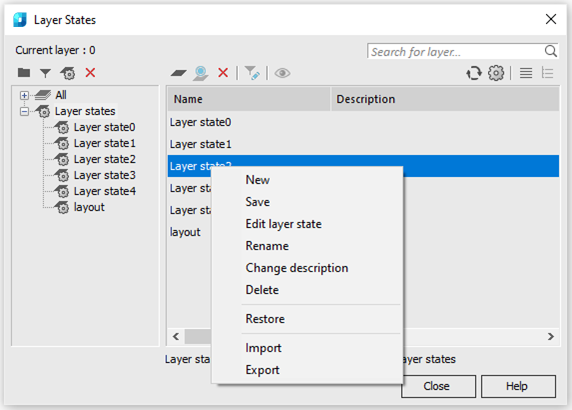572x410 pixels.
Task: Click the funnel filter icon
Action: point(45,73)
